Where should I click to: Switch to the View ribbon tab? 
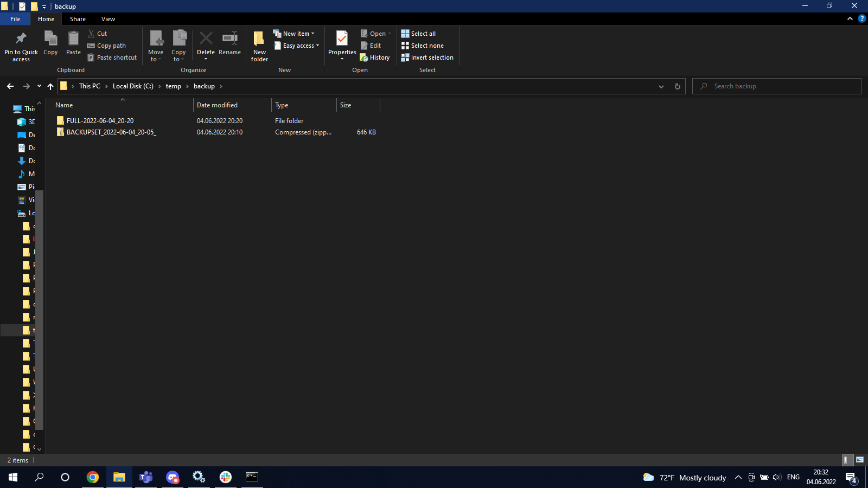coord(108,19)
